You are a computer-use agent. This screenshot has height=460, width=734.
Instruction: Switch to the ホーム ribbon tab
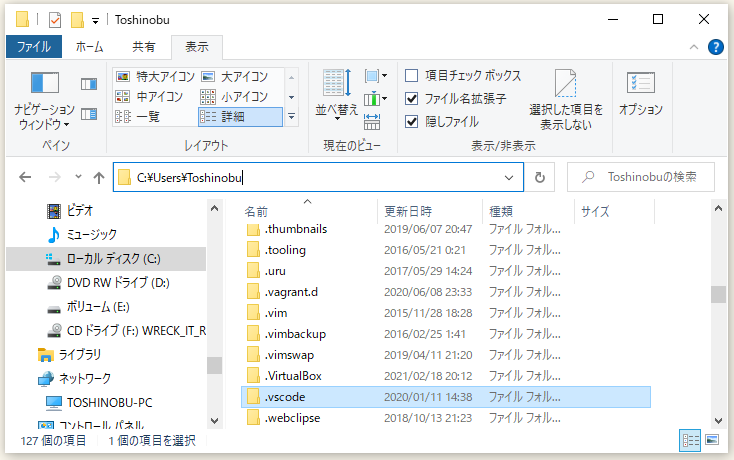tap(89, 47)
